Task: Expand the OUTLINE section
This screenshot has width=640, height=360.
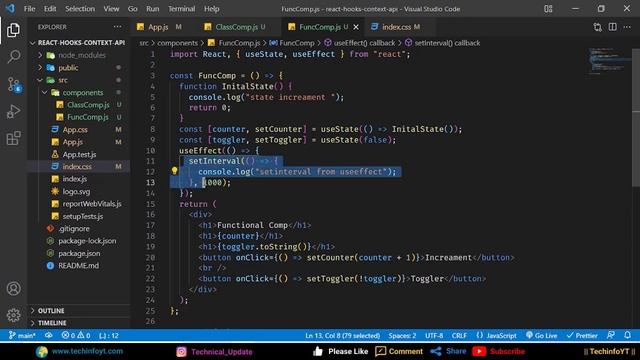Action: click(x=78, y=311)
